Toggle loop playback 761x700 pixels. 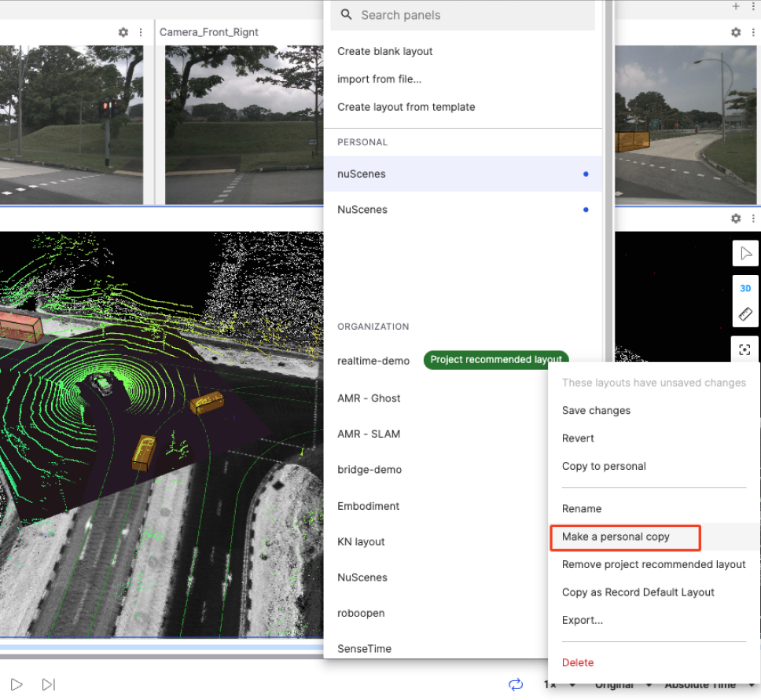click(x=516, y=684)
